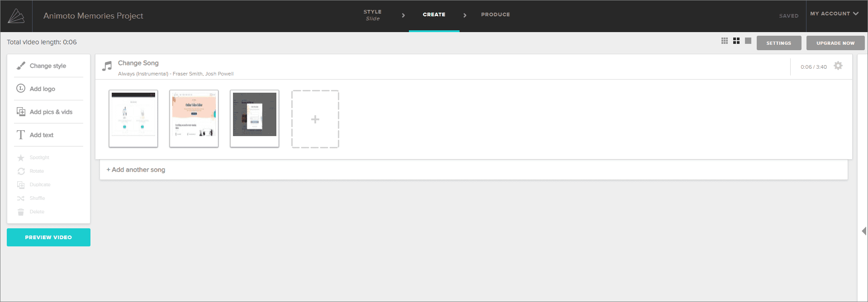The width and height of the screenshot is (868, 302).
Task: Expand Add another song row
Action: (x=136, y=170)
